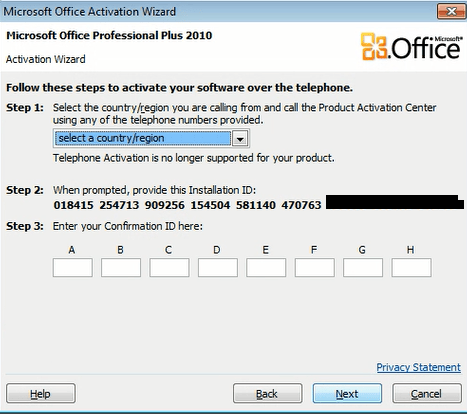Cancel the Activation Wizard
The height and width of the screenshot is (414, 467).
427,394
